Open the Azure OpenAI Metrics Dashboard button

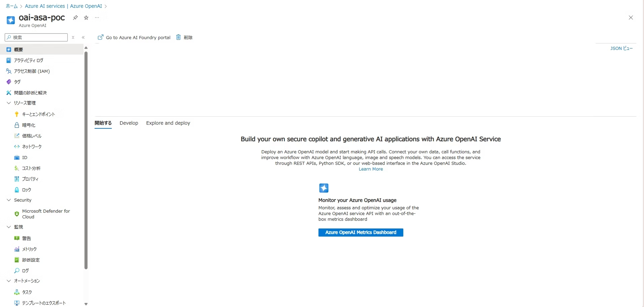(x=361, y=232)
